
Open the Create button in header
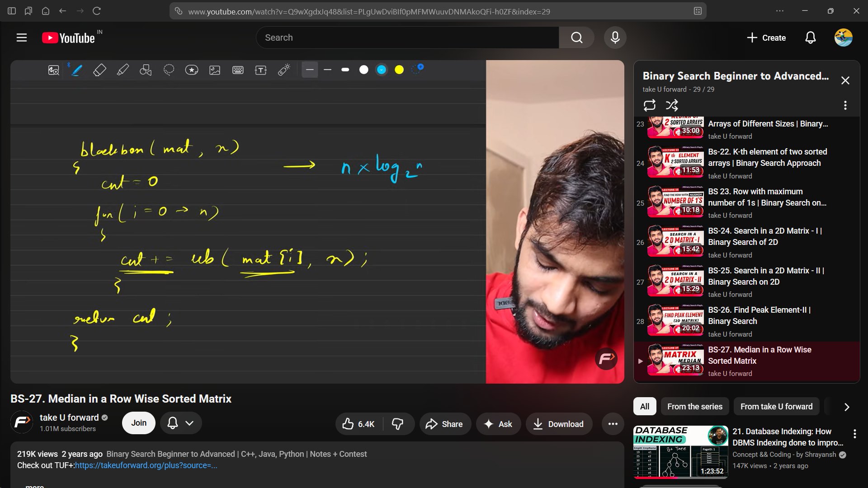(766, 38)
